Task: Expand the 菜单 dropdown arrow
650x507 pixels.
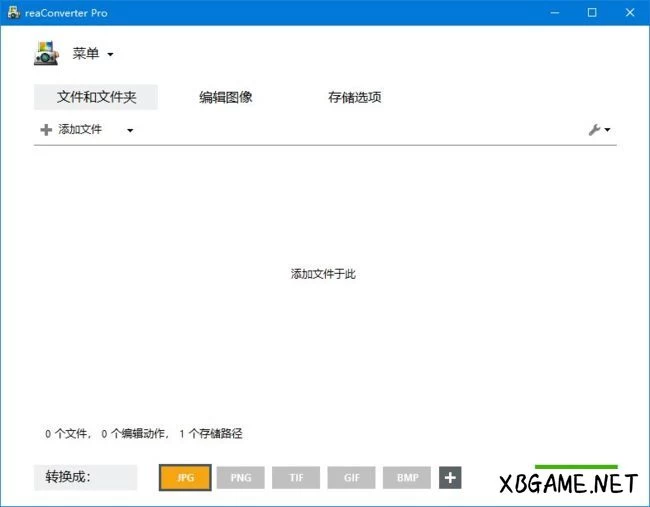Action: coord(110,54)
